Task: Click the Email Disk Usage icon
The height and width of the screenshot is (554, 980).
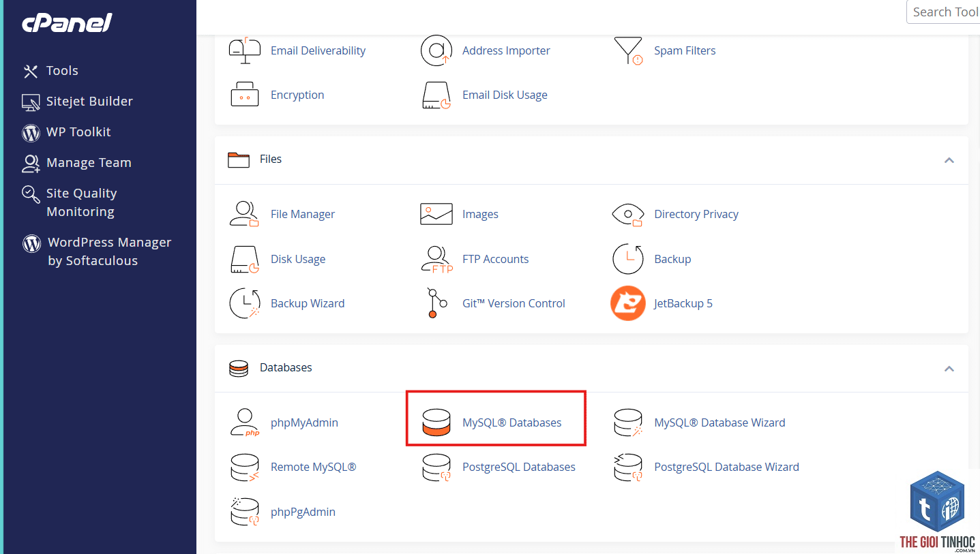Action: coord(436,95)
